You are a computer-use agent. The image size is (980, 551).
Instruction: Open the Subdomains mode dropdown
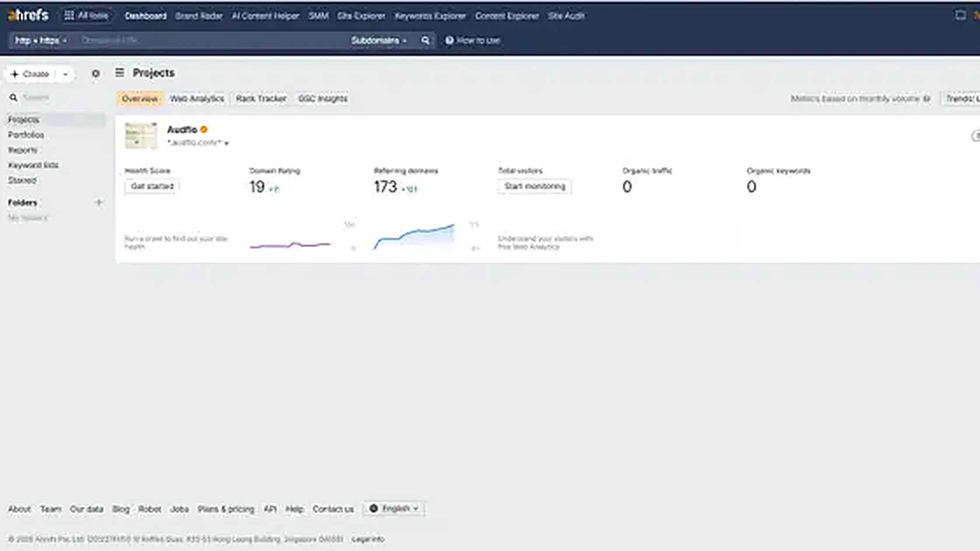click(x=379, y=40)
